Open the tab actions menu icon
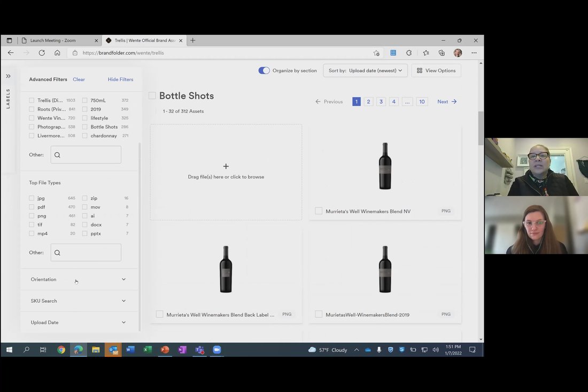The image size is (588, 392). [x=10, y=41]
